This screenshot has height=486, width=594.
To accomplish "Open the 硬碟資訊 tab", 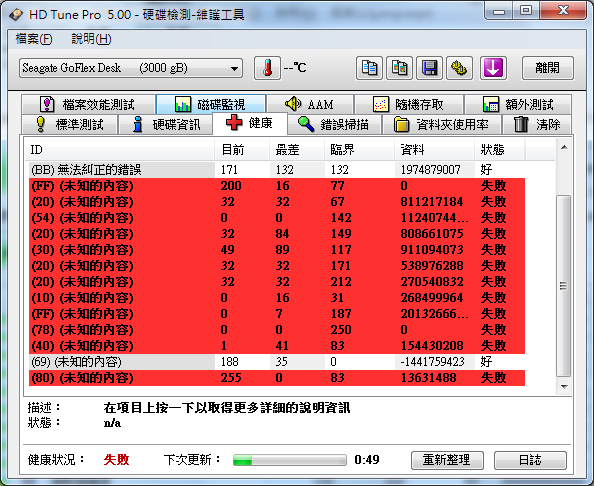I will (166, 124).
